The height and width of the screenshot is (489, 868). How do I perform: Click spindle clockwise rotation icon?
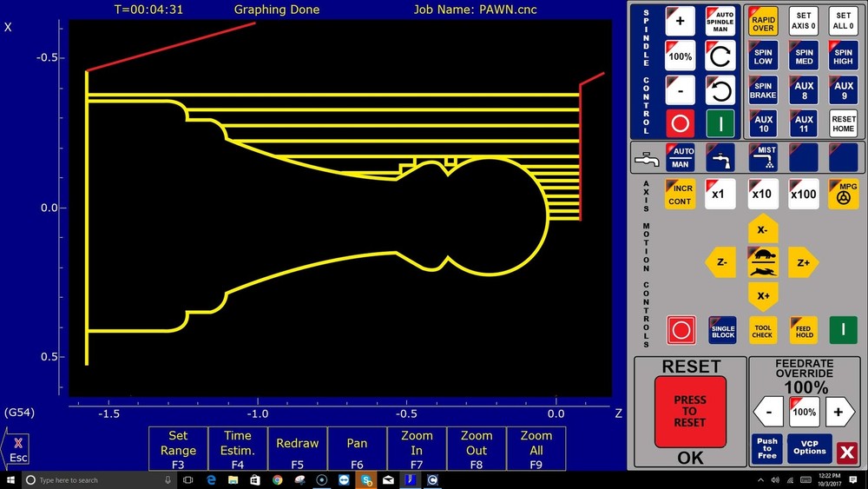click(x=720, y=56)
